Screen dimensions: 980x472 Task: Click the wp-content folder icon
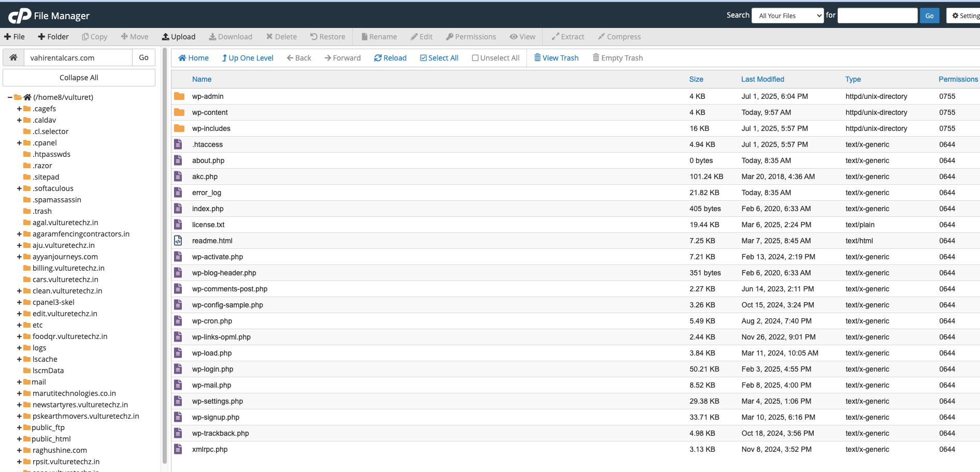179,112
